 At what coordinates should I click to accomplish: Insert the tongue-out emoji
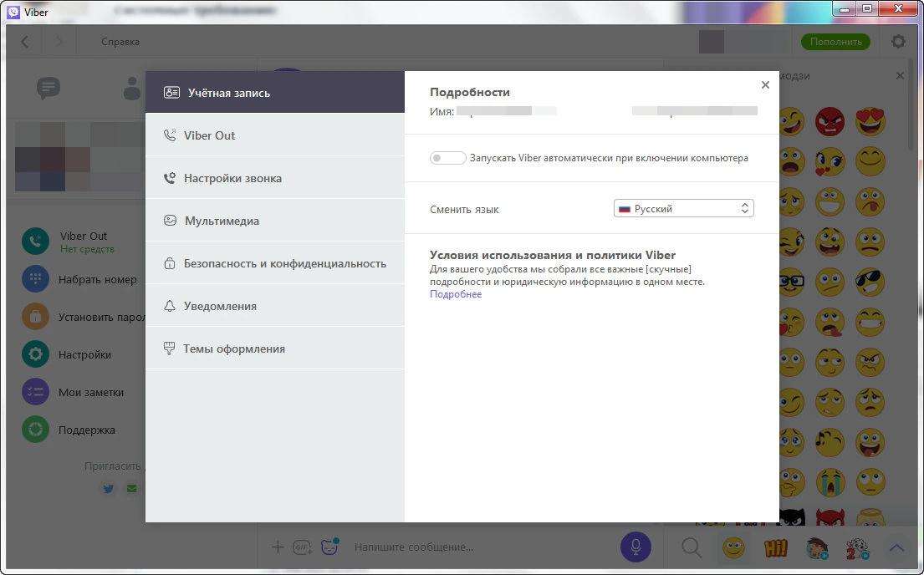870,201
